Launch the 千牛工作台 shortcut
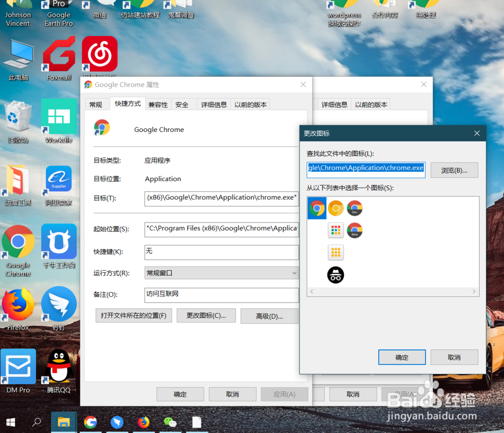This screenshot has height=433, width=504. [x=59, y=246]
